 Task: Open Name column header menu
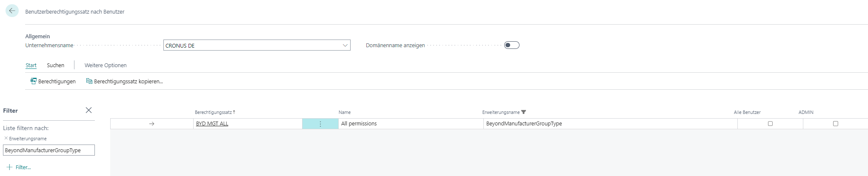pyautogui.click(x=345, y=112)
